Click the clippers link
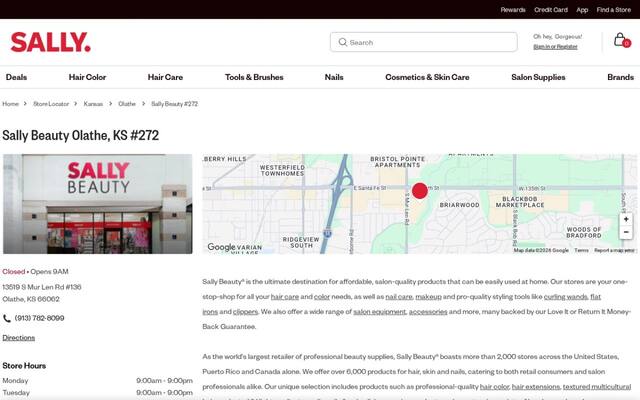 (245, 312)
